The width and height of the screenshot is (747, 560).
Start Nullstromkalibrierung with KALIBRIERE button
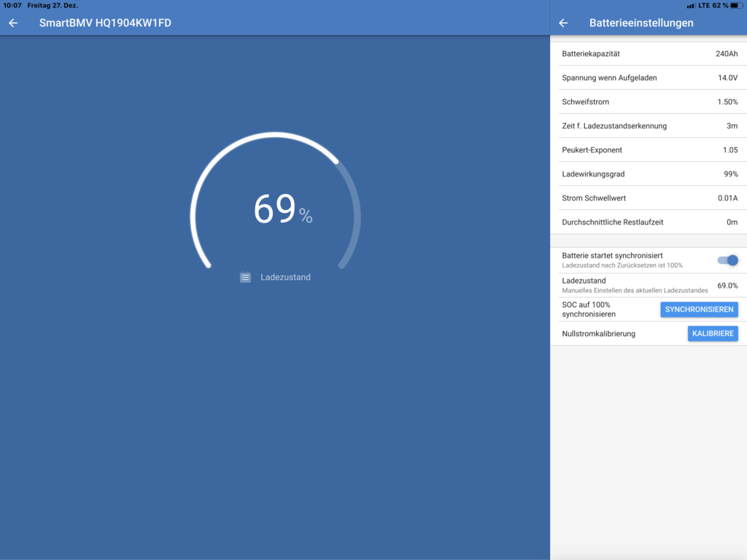tap(713, 333)
